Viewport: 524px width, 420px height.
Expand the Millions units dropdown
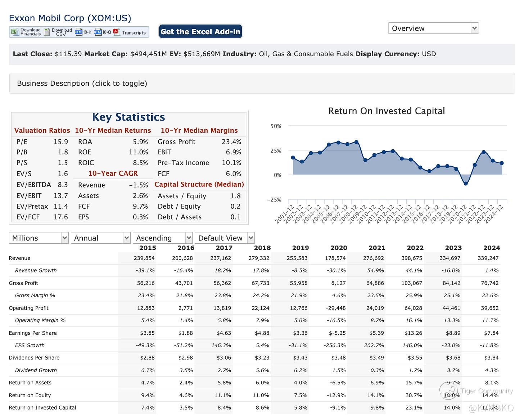pyautogui.click(x=39, y=238)
